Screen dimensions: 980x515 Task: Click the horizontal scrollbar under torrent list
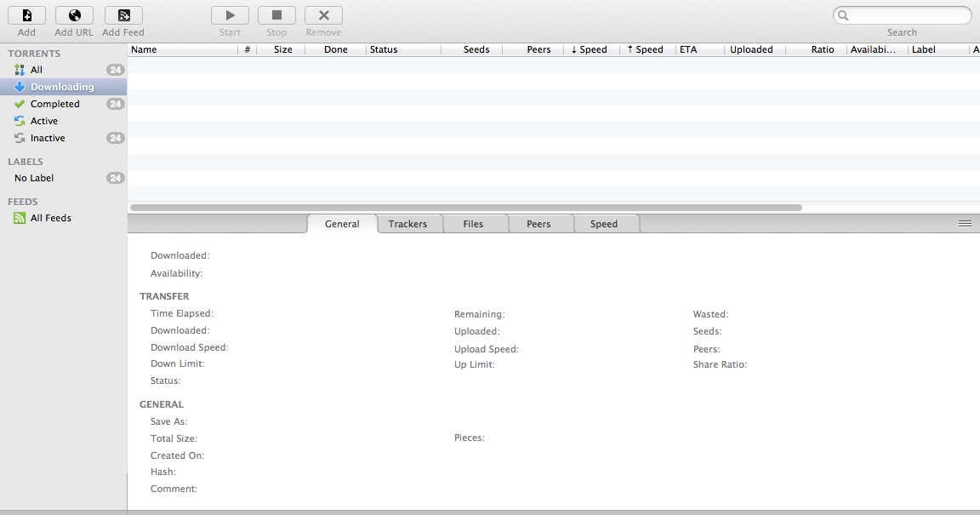pos(465,207)
